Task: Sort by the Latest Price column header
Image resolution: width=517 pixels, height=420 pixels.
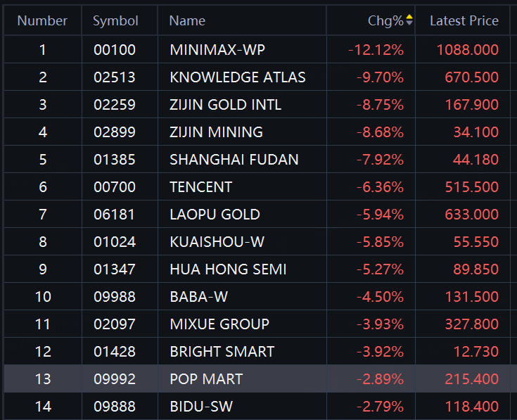Action: [464, 20]
